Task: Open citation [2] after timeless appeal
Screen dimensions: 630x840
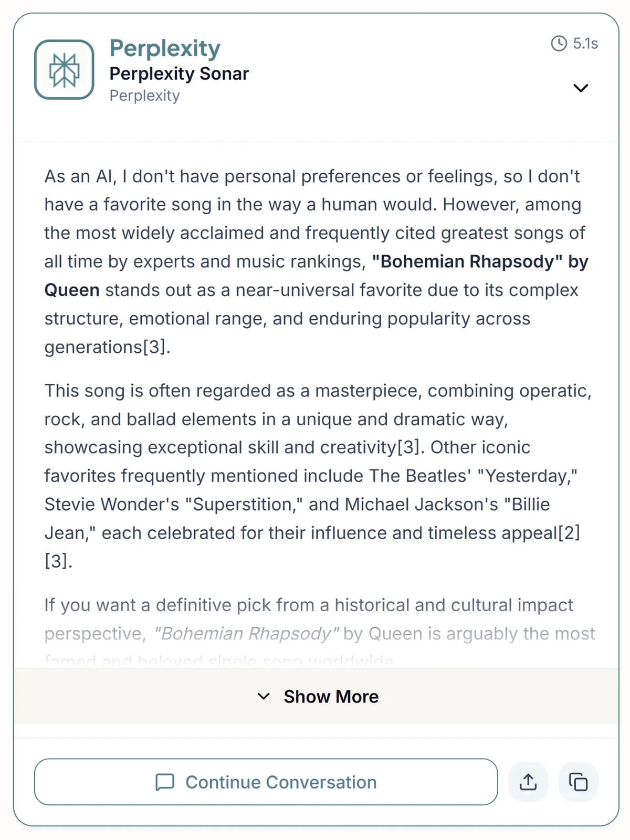Action: (569, 533)
